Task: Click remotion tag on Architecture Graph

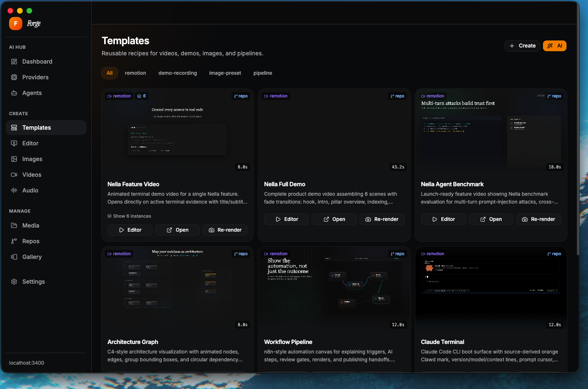Action: click(119, 254)
